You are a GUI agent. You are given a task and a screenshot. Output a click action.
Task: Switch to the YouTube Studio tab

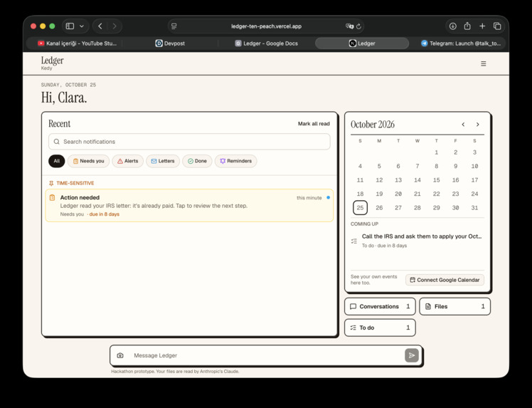pyautogui.click(x=77, y=43)
